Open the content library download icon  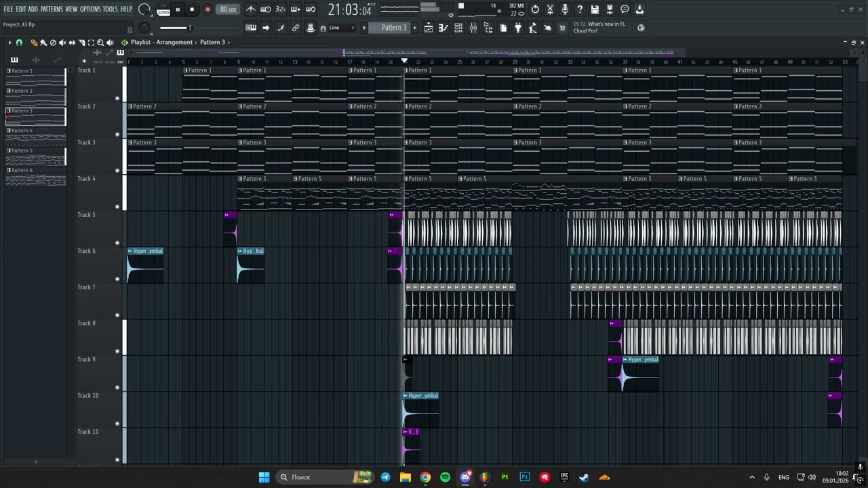click(x=639, y=9)
